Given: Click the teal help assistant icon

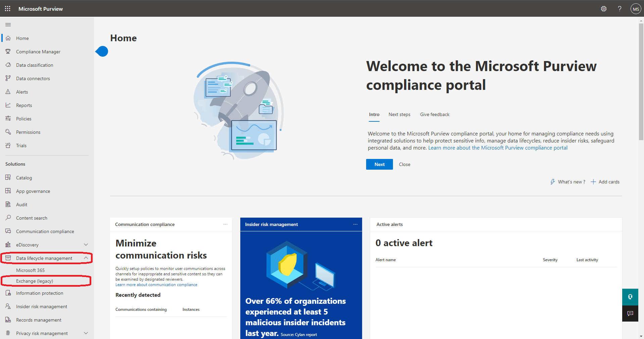Looking at the screenshot, I should pos(630,297).
